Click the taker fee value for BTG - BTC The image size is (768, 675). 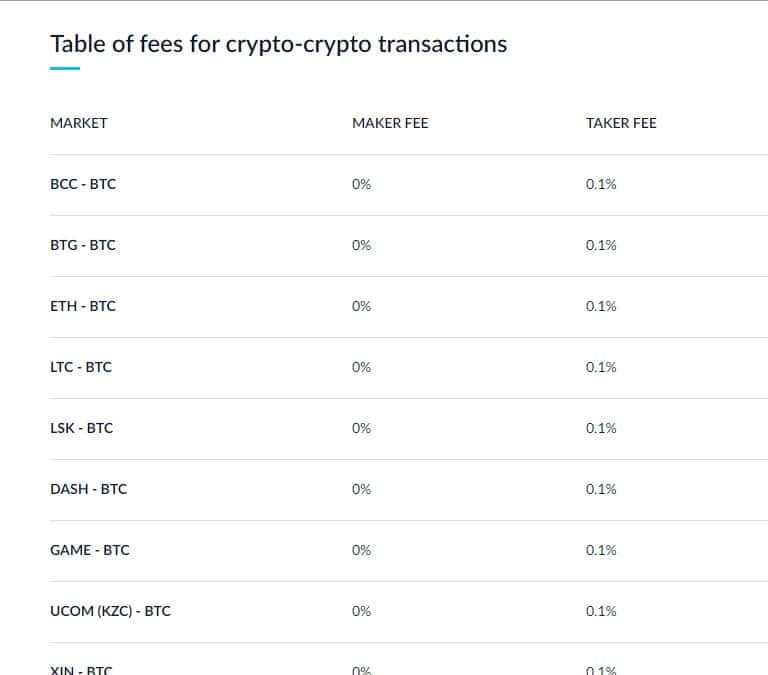tap(601, 245)
